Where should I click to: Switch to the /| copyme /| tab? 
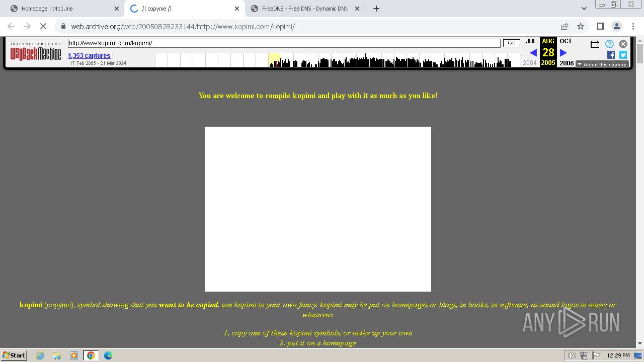click(x=185, y=9)
